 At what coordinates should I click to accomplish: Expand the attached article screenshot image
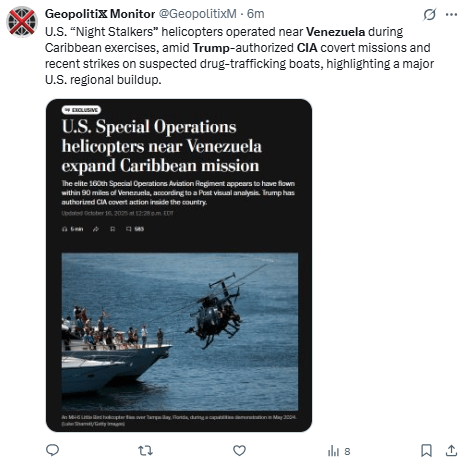[179, 265]
